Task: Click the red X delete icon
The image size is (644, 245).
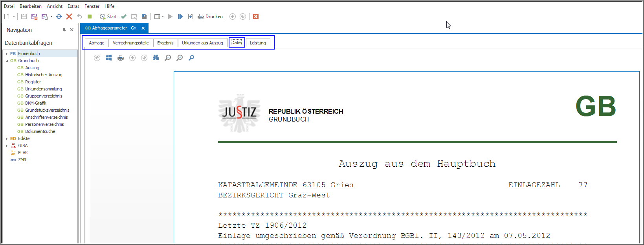Action: click(69, 17)
